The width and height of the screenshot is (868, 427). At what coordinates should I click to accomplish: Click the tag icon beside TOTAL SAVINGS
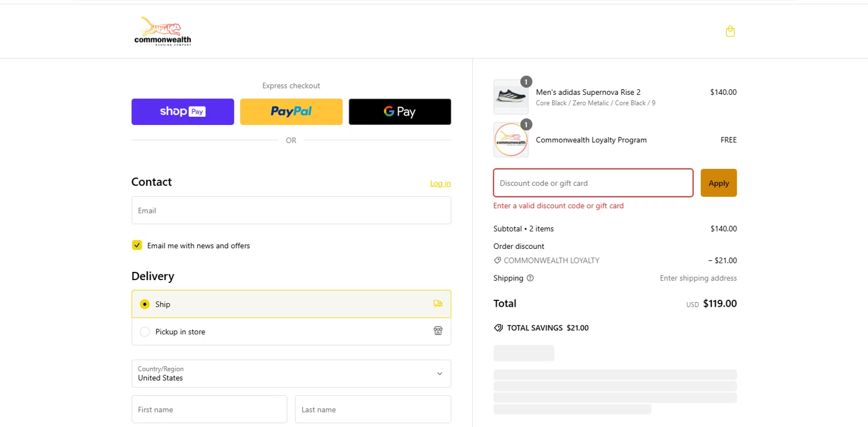498,327
